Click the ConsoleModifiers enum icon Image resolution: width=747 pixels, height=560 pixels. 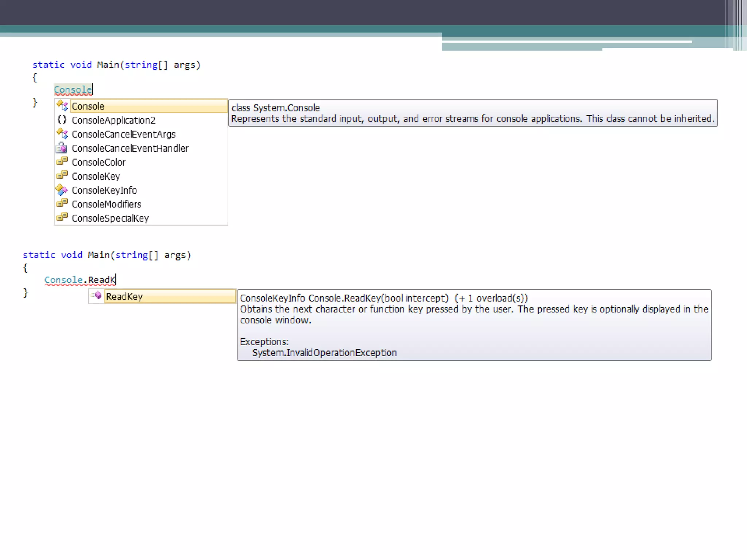click(62, 203)
